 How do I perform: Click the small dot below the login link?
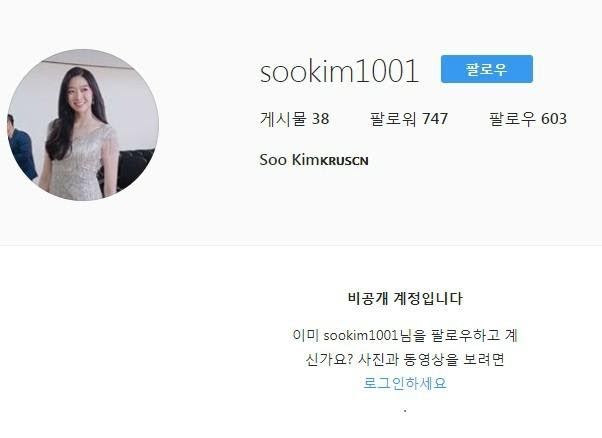tap(405, 411)
